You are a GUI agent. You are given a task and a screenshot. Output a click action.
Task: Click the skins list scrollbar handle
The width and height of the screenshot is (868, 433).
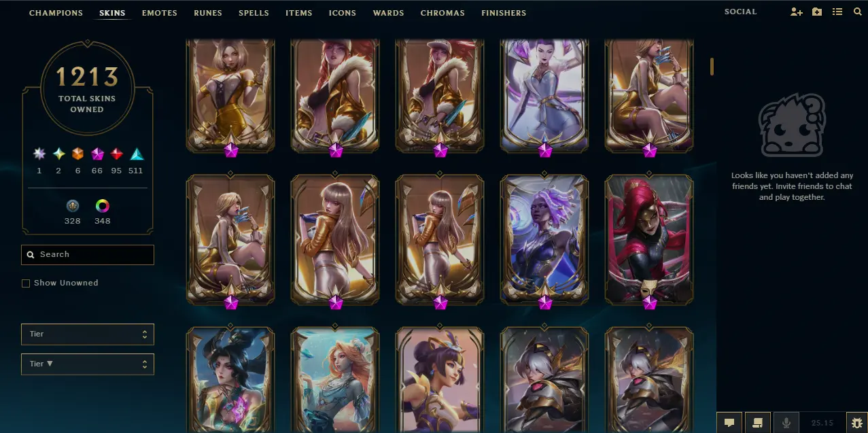[712, 66]
